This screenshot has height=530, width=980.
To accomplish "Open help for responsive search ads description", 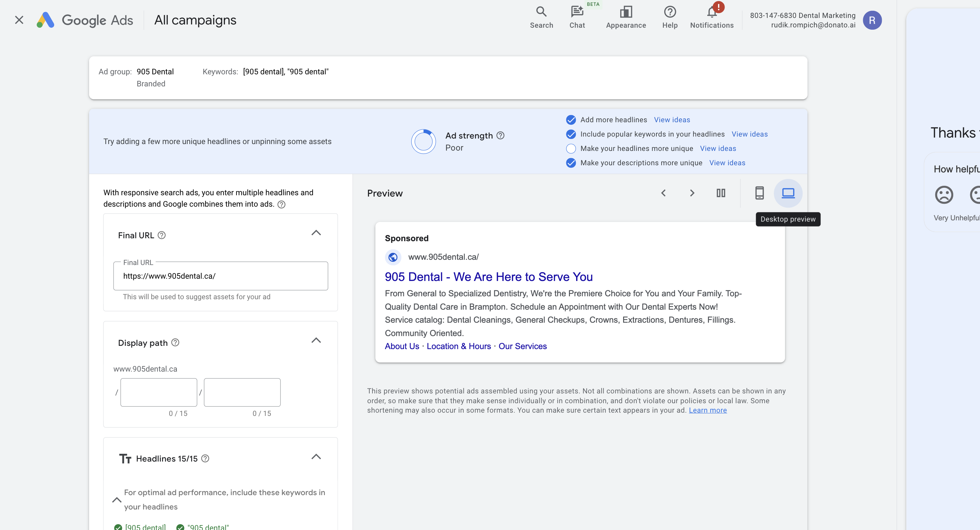I will point(281,205).
